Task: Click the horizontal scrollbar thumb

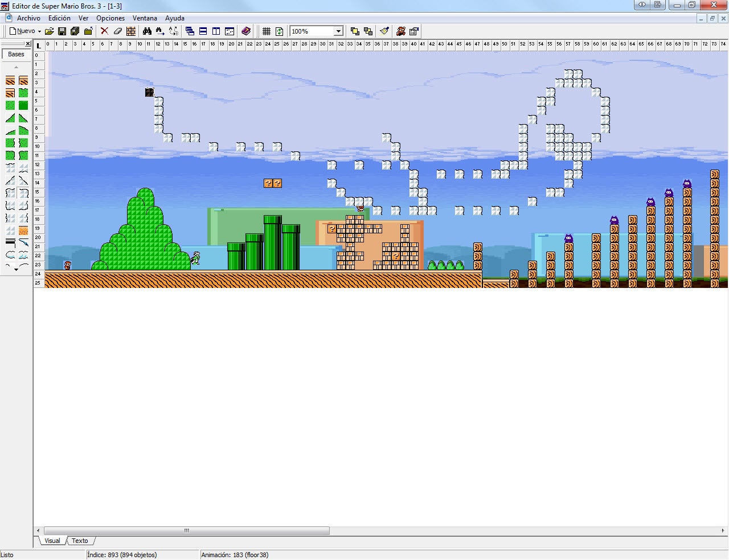Action: click(x=187, y=530)
